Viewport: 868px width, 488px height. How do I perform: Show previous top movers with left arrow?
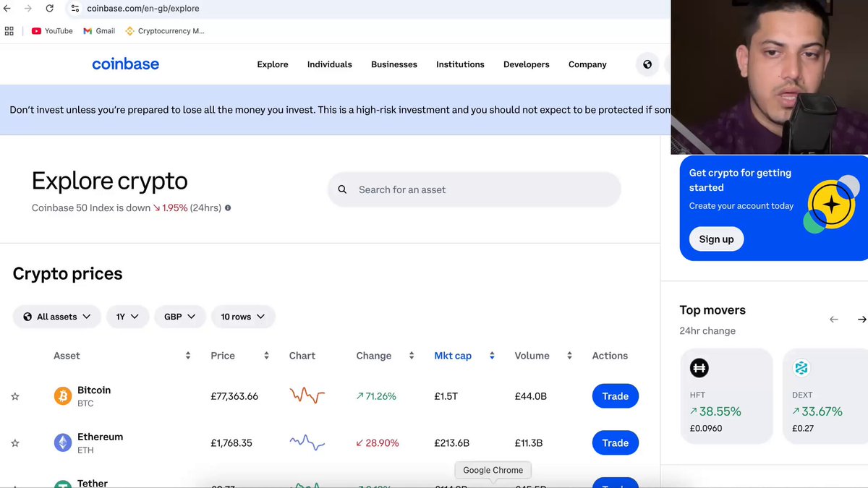click(x=834, y=319)
